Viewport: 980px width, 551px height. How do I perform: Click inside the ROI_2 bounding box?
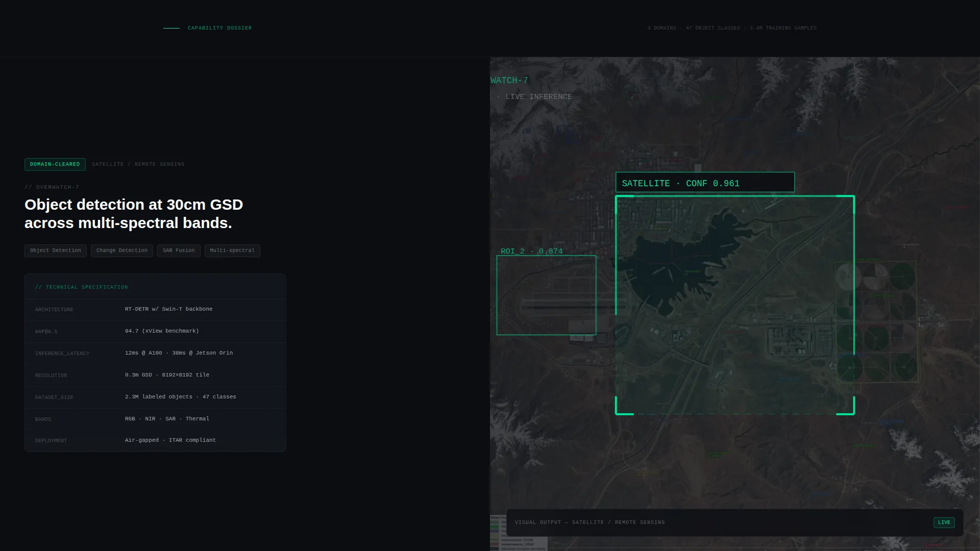(546, 295)
